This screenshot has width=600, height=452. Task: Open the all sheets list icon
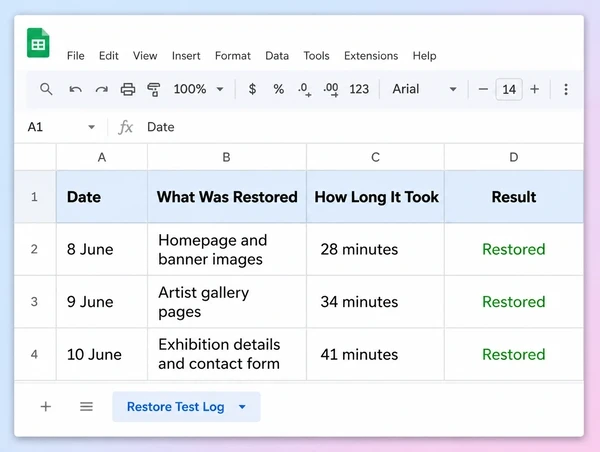[86, 406]
